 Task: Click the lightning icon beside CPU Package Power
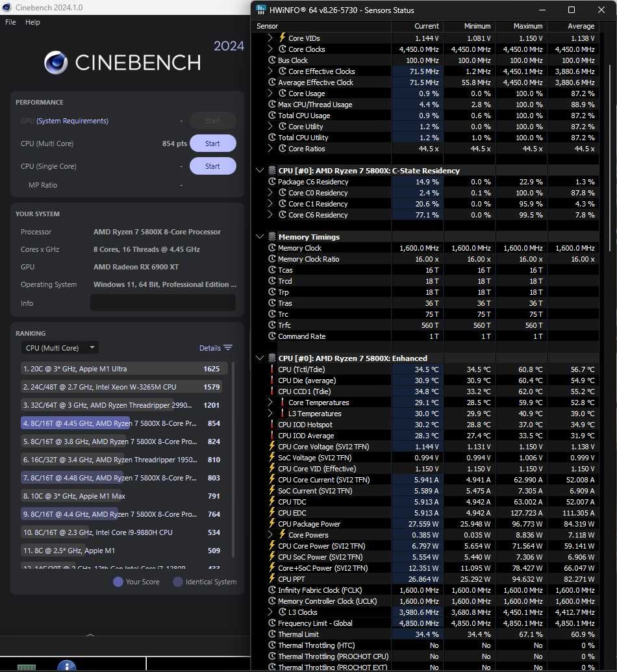click(272, 524)
